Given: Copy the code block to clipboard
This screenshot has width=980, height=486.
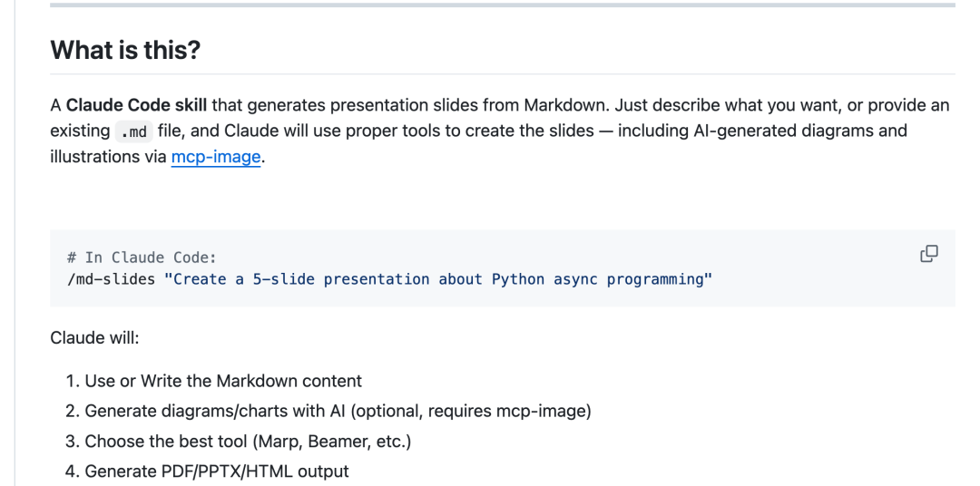Looking at the screenshot, I should tap(929, 254).
